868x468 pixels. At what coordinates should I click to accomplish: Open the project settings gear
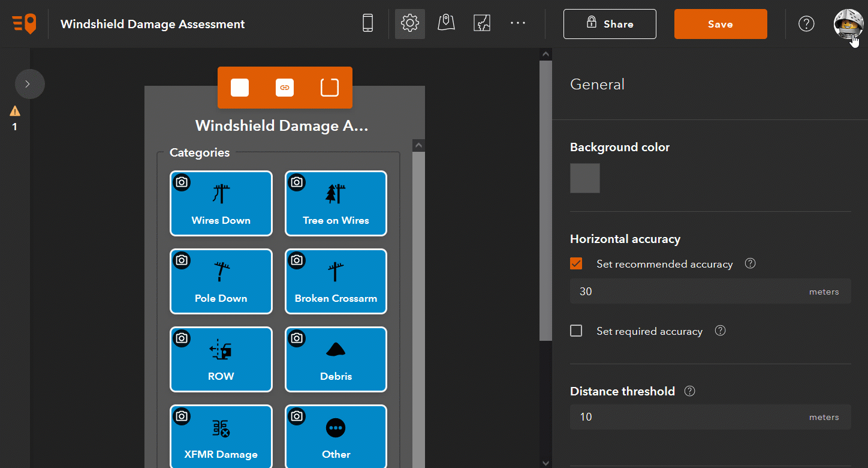pyautogui.click(x=410, y=23)
